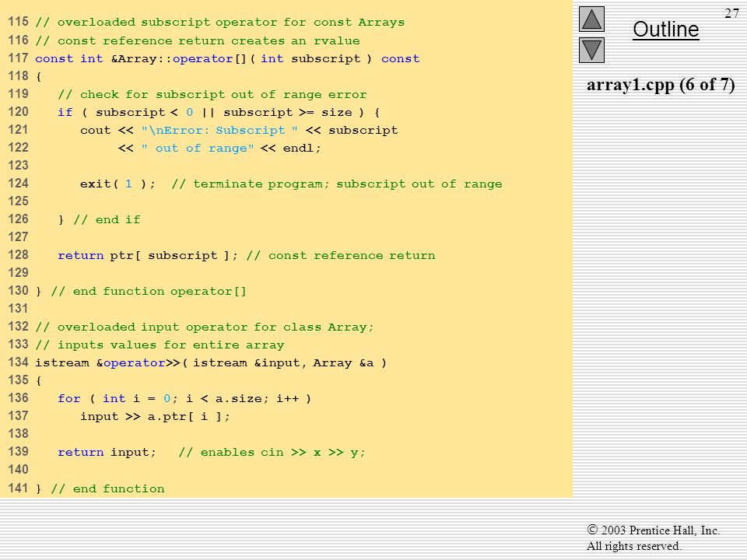Select the end if comment
Viewport: 747px width, 560px height.
tap(107, 219)
